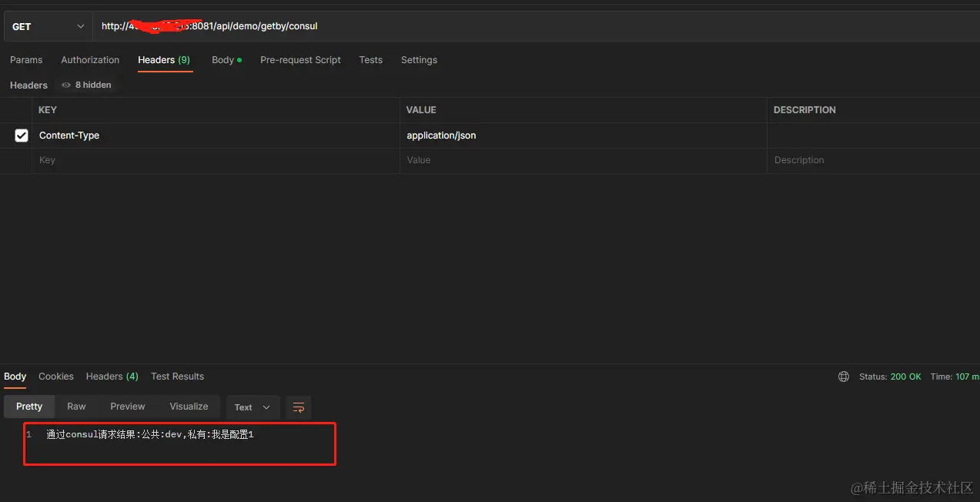Open the request Body tab
The height and width of the screenshot is (502, 980).
226,60
